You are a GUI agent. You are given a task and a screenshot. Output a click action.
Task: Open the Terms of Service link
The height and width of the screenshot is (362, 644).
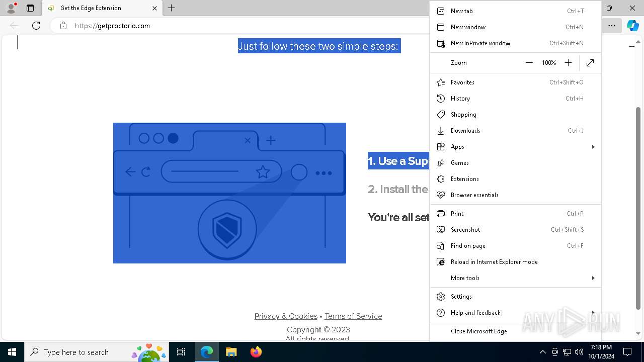pos(353,316)
